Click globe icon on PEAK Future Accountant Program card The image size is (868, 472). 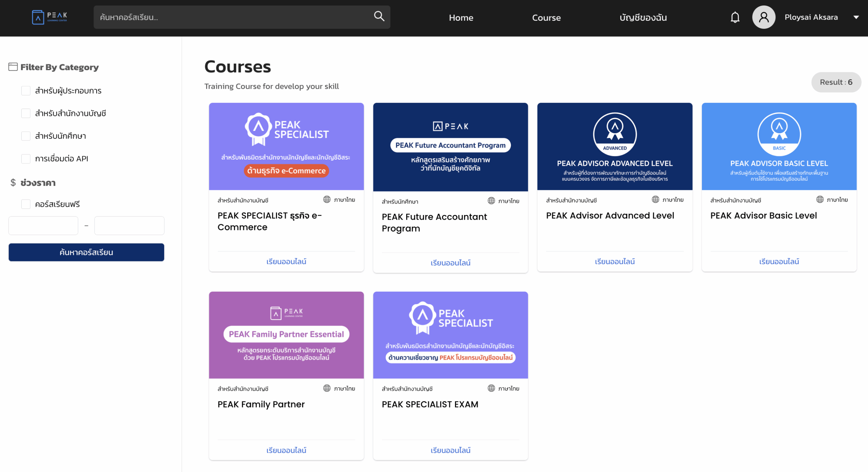[x=491, y=200]
